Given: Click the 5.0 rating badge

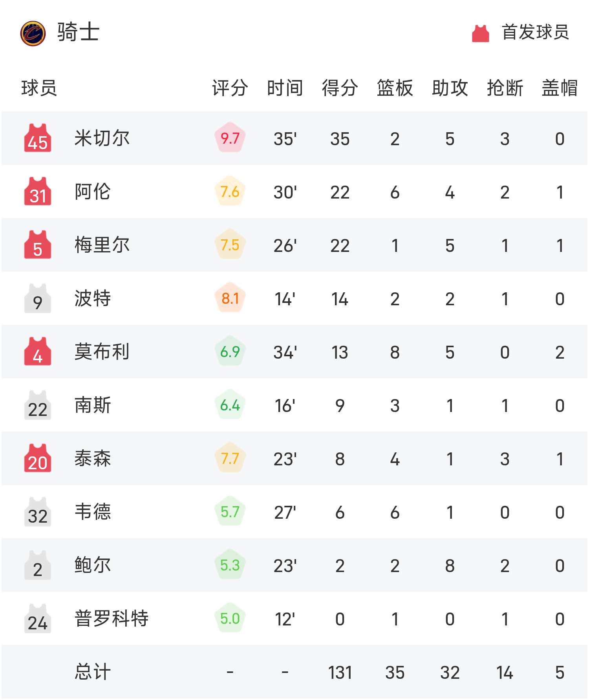Looking at the screenshot, I should point(230,618).
